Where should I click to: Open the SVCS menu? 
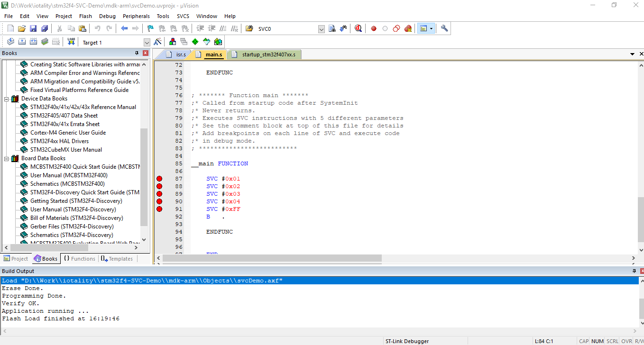pyautogui.click(x=183, y=16)
